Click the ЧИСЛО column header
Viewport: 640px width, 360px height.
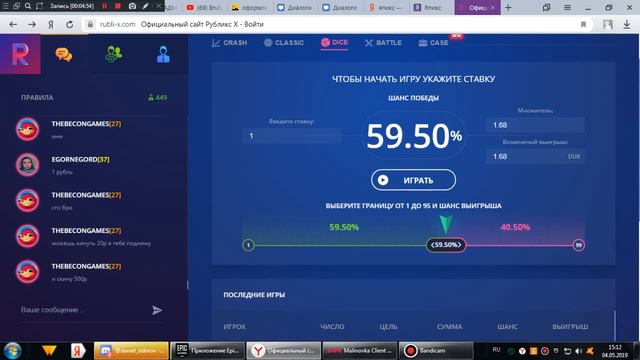(332, 327)
